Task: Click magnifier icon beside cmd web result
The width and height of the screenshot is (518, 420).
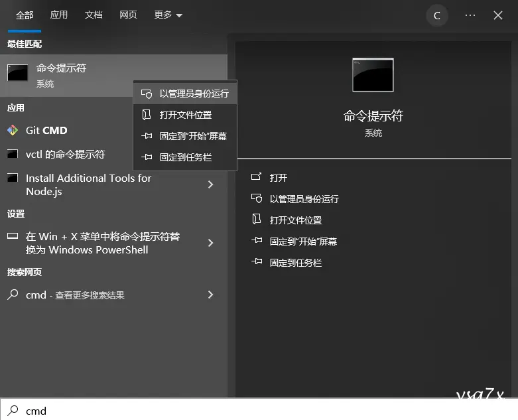Action: tap(13, 295)
